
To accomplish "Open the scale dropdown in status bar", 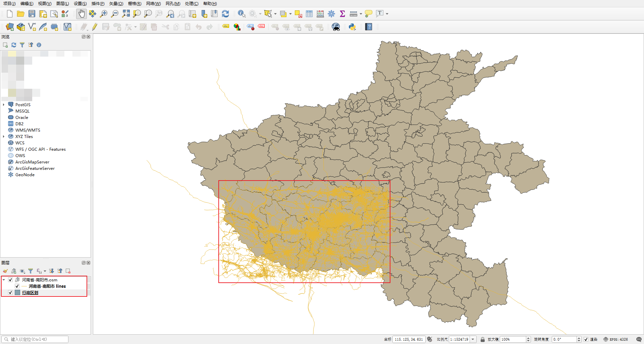I will click(x=473, y=339).
